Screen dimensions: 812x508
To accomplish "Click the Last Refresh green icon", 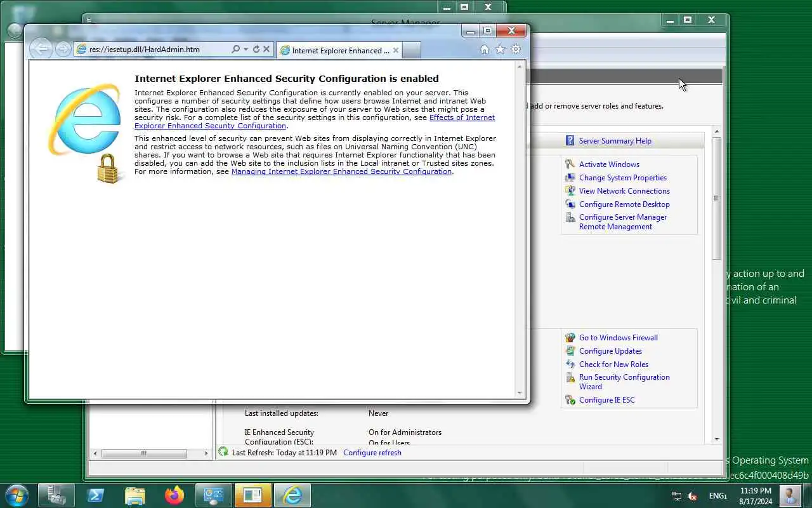I will (223, 452).
